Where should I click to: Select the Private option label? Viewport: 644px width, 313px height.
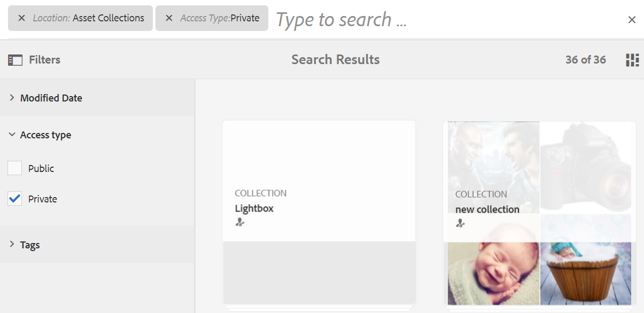[x=43, y=199]
